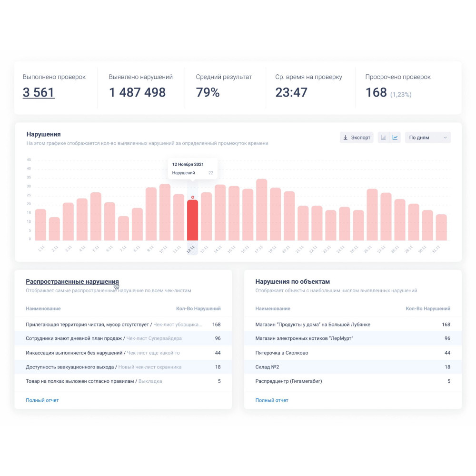Viewport: 476px width, 476px height.
Task: Open Полный отчет under common violations table
Action: click(42, 400)
